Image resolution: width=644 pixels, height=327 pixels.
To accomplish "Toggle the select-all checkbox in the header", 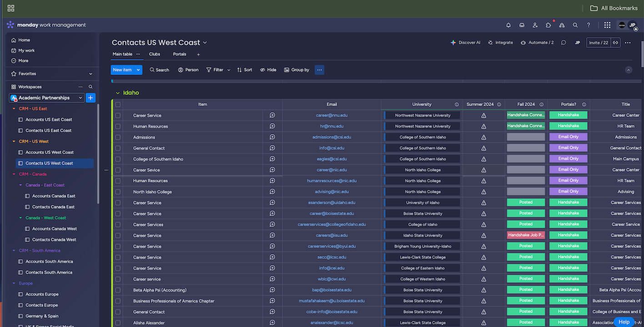I will pyautogui.click(x=118, y=105).
